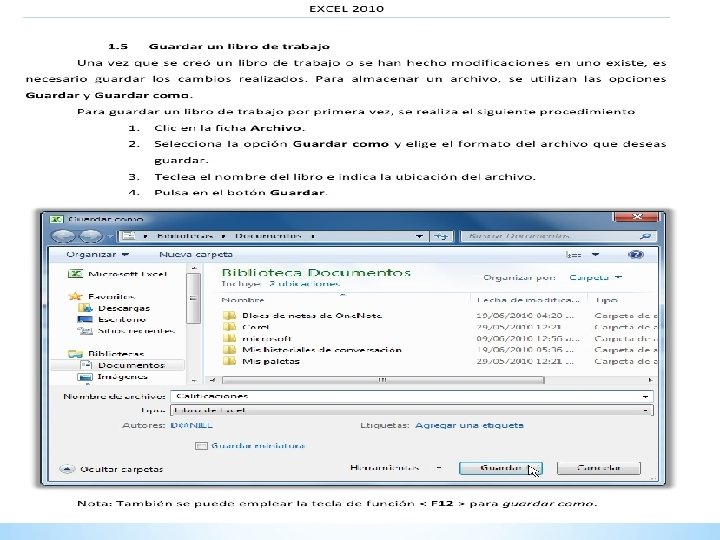Click the microsoft folder icon
The width and height of the screenshot is (720, 540).
229,338
